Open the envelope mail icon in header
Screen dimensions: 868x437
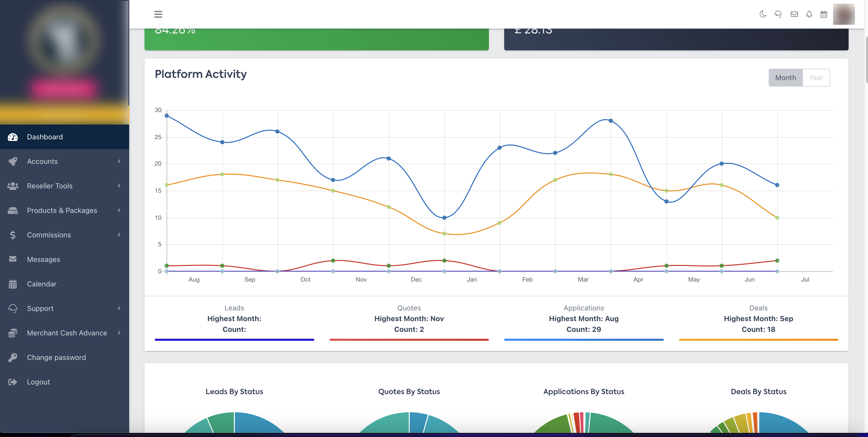pyautogui.click(x=794, y=14)
